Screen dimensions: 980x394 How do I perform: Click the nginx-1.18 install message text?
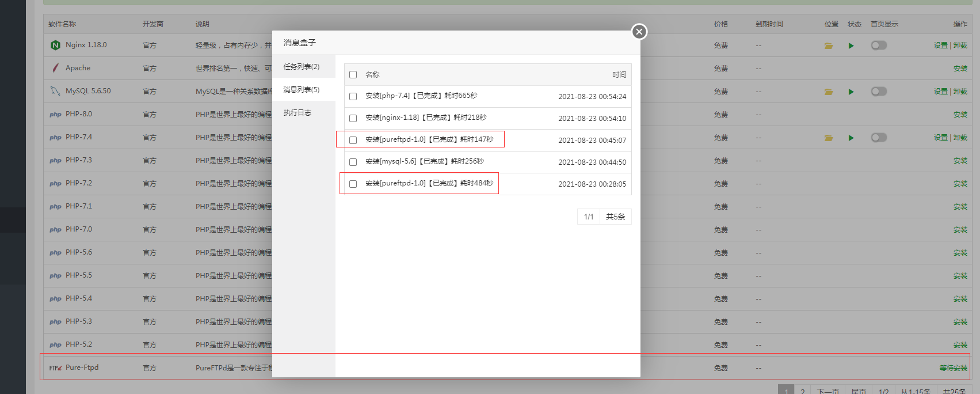pyautogui.click(x=426, y=118)
